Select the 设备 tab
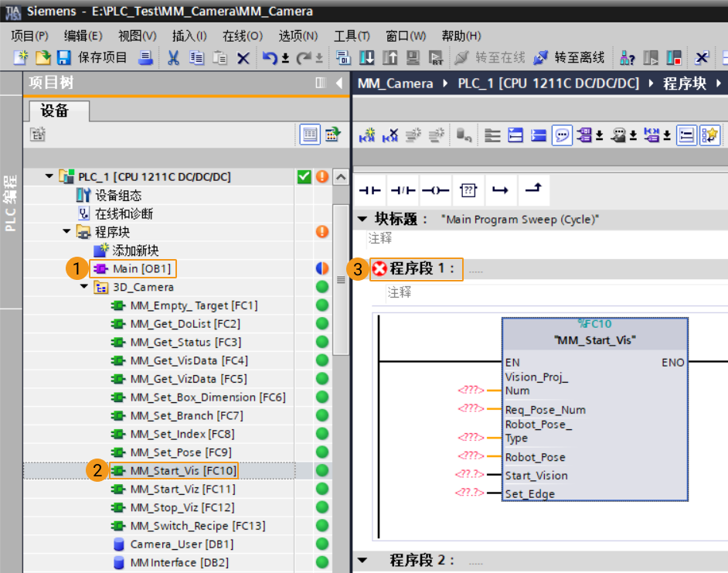728x573 pixels. click(55, 111)
